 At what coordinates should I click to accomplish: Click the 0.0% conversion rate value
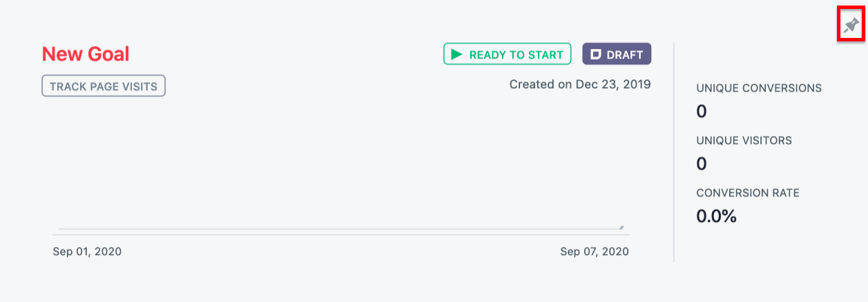click(716, 216)
